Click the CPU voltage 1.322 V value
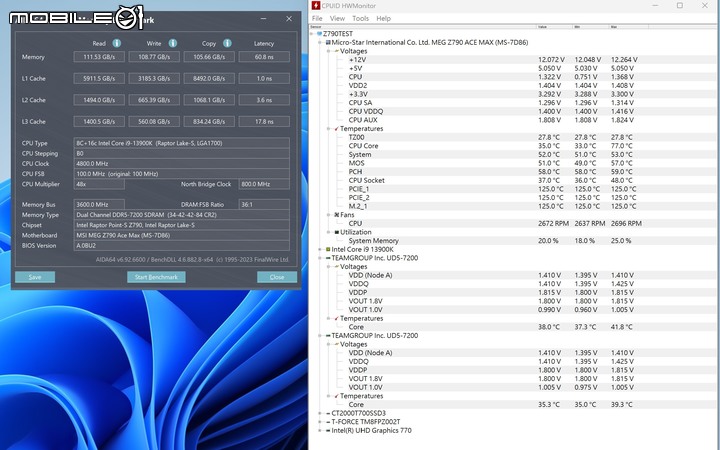Viewport: 720px width, 450px height. click(549, 77)
